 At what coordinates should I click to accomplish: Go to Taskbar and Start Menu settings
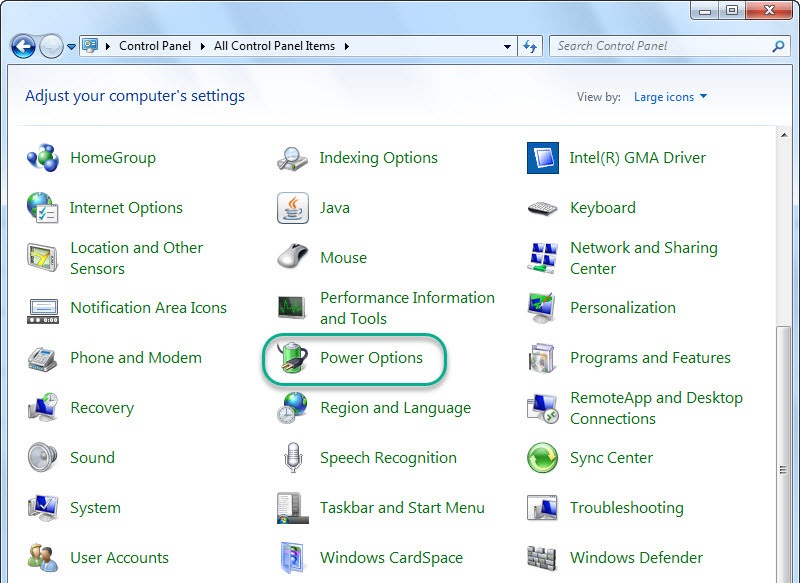(x=402, y=508)
